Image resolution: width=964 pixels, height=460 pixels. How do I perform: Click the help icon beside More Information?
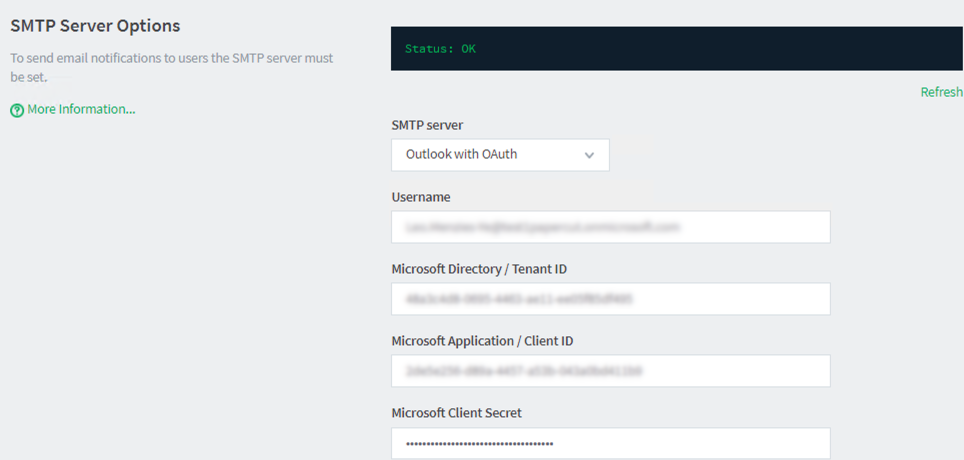pyautogui.click(x=17, y=110)
